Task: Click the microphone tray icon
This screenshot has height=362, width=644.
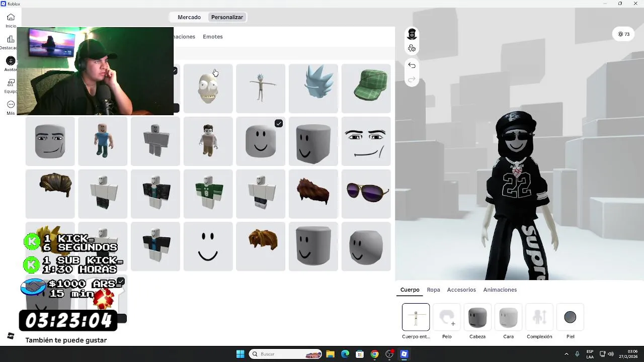Action: [x=577, y=354]
